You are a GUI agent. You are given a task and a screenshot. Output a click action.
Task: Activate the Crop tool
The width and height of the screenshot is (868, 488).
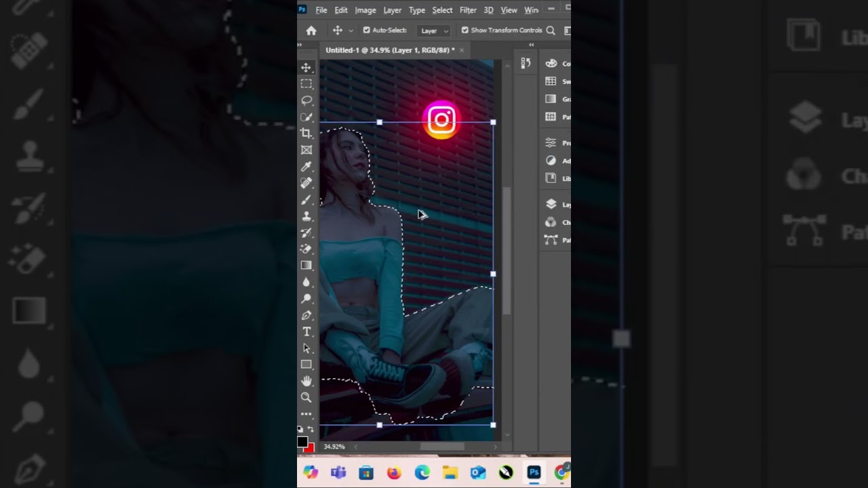pos(307,134)
